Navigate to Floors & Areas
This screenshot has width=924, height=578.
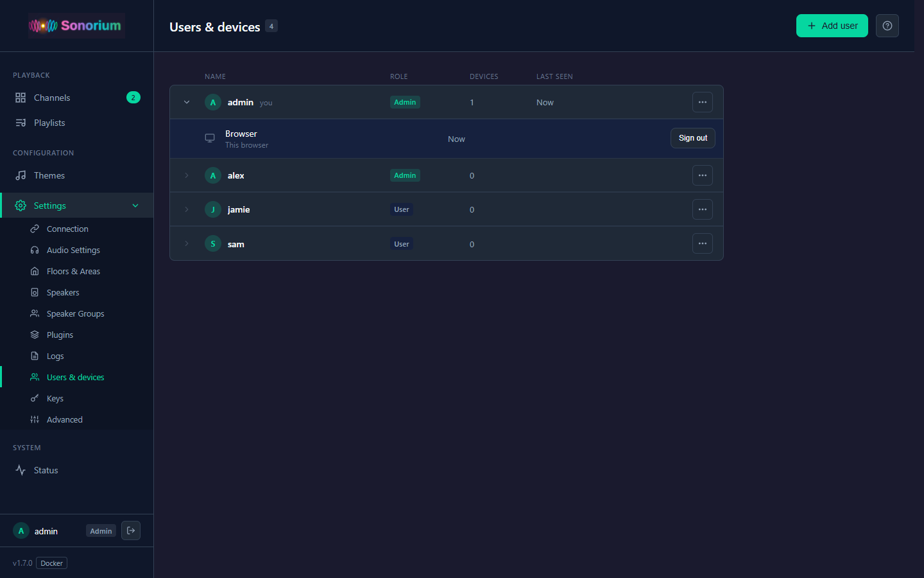(77, 271)
